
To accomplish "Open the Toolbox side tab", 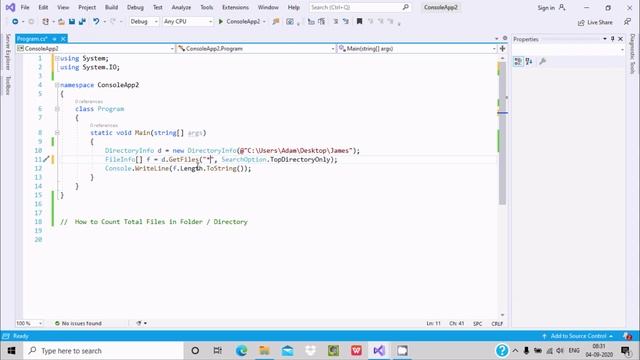I will coord(7,86).
